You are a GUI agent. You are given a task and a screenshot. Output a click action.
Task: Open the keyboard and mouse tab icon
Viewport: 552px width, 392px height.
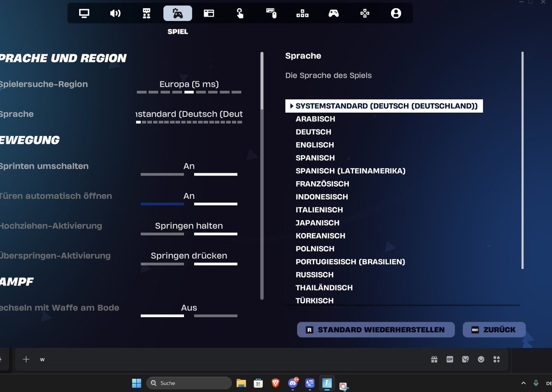point(271,13)
